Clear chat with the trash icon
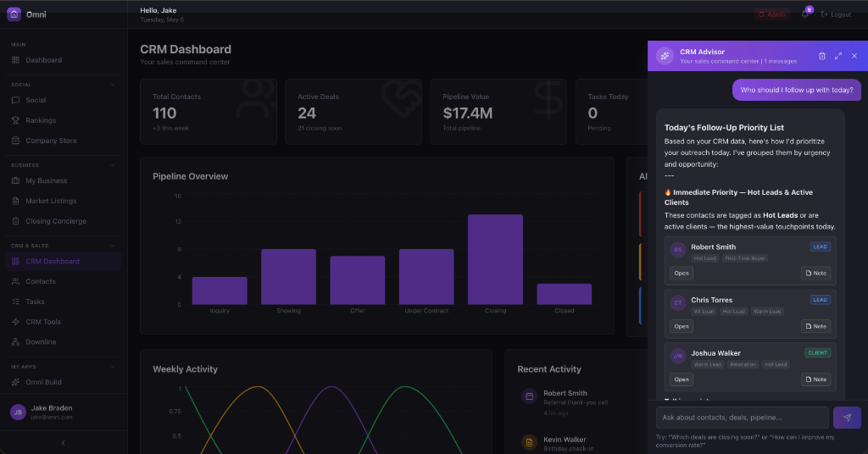 [x=822, y=56]
